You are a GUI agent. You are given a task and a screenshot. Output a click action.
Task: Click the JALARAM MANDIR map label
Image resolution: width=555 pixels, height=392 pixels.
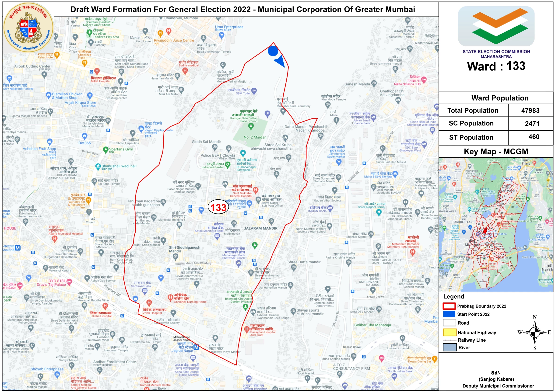click(260, 228)
